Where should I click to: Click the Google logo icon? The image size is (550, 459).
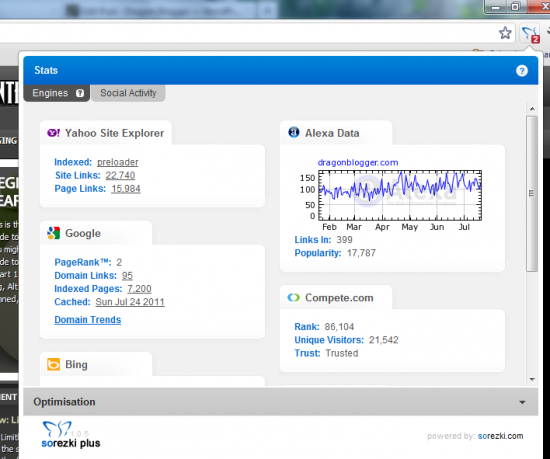(53, 233)
